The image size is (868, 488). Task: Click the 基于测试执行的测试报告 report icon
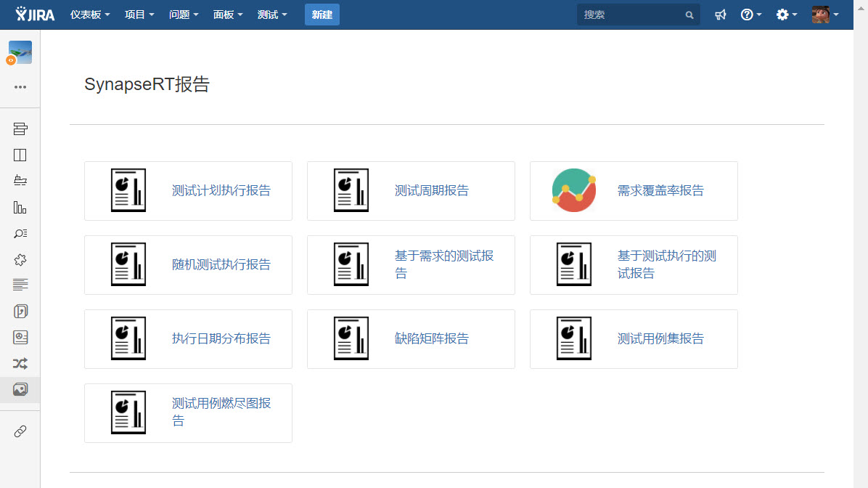pos(574,264)
